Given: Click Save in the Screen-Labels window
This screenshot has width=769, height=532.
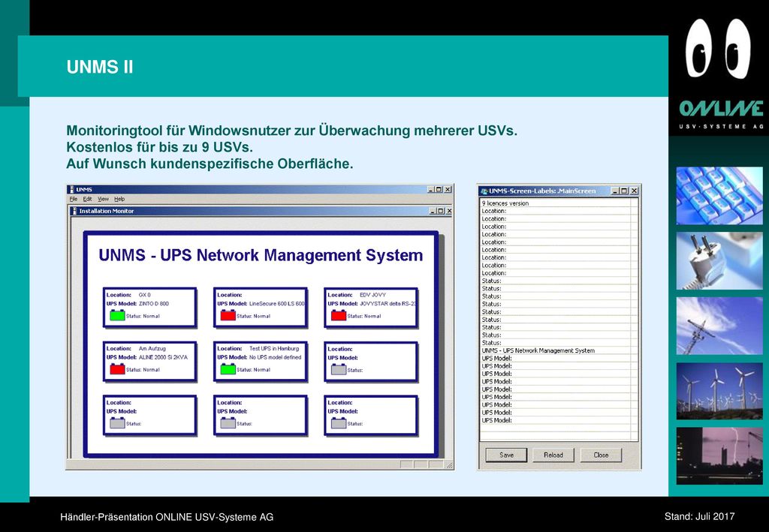Looking at the screenshot, I should point(506,455).
